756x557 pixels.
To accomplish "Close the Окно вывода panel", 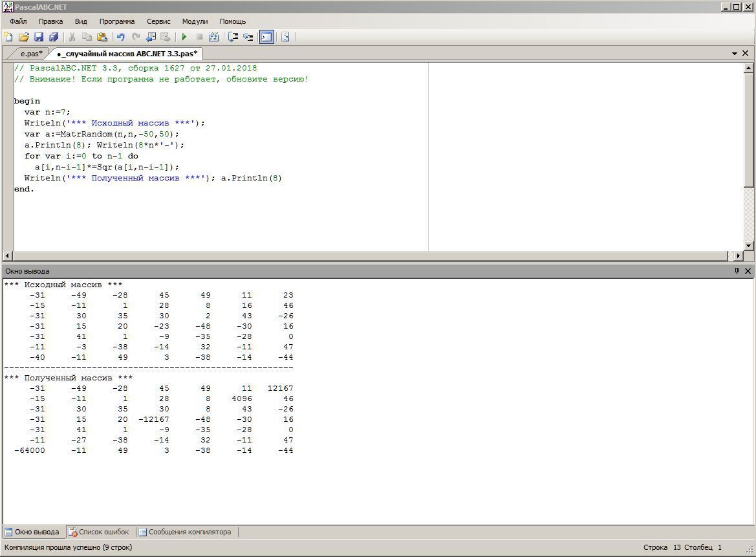I will coord(748,271).
